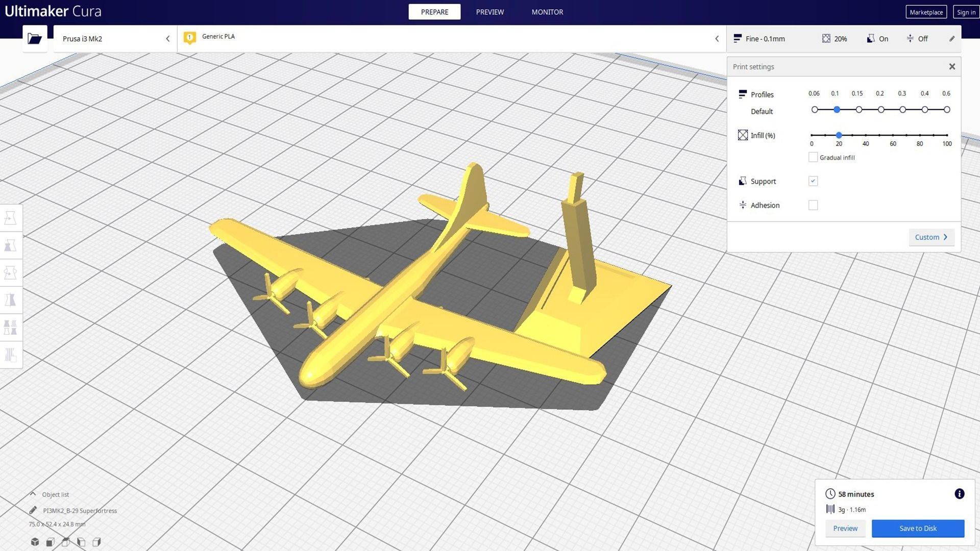The width and height of the screenshot is (980, 551).
Task: Switch to left side view icon
Action: coord(81,542)
